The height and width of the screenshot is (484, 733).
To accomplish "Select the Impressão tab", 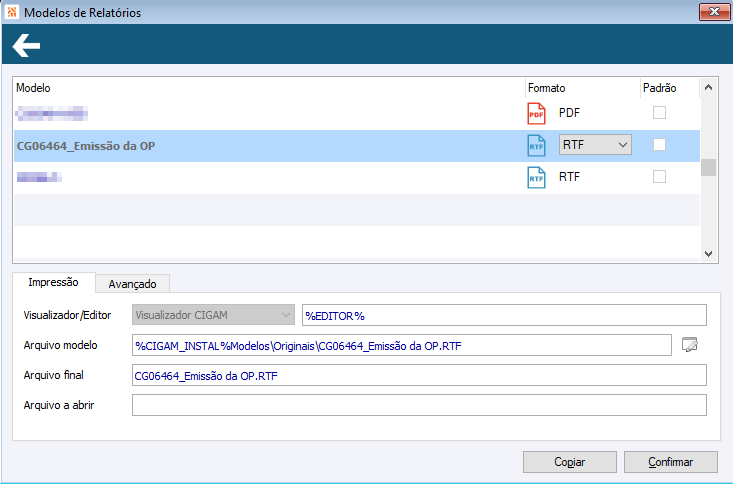I will [53, 282].
